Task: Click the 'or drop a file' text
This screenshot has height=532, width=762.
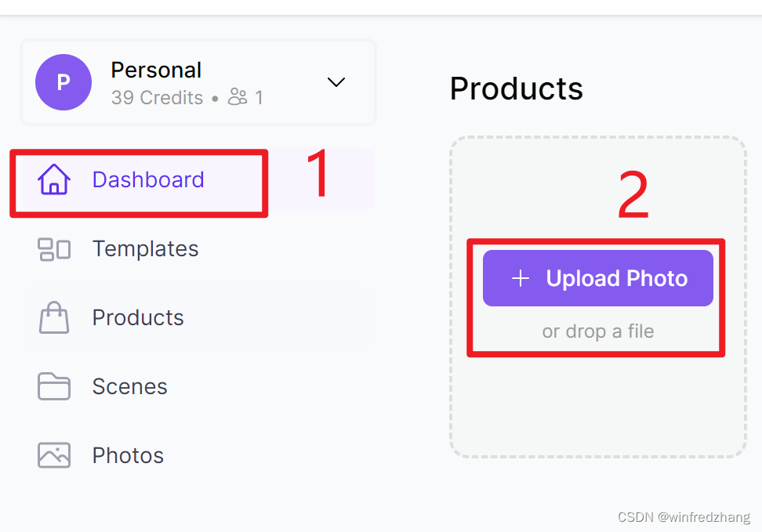Action: click(x=597, y=331)
